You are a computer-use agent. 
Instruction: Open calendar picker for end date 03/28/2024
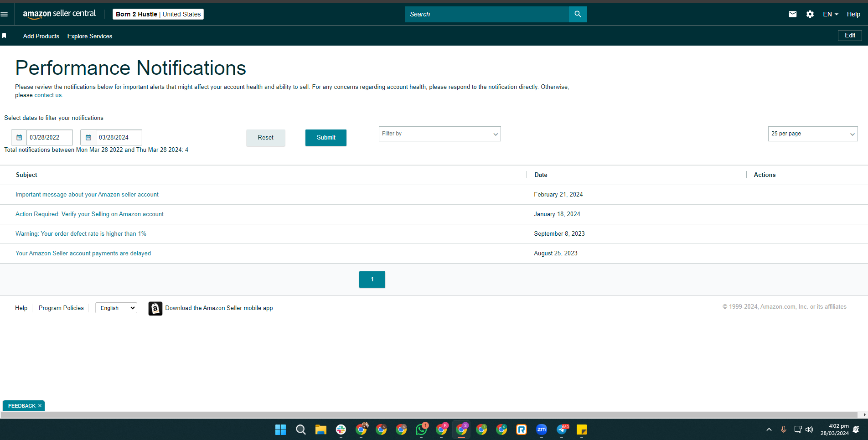point(88,137)
